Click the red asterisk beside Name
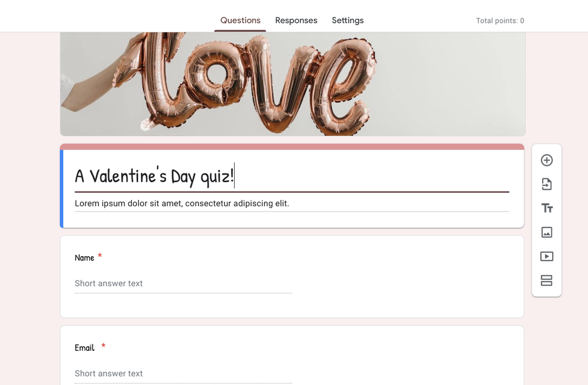Screen dimensions: 588x385 tap(99, 256)
